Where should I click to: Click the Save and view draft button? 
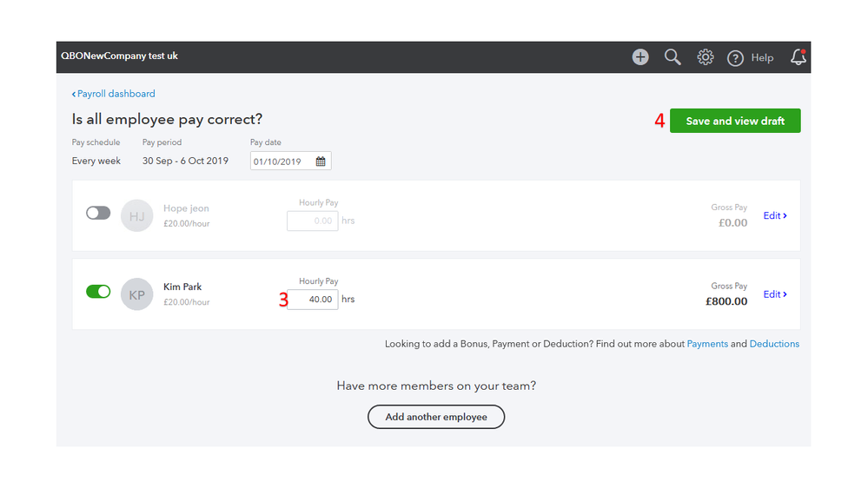[x=735, y=121]
